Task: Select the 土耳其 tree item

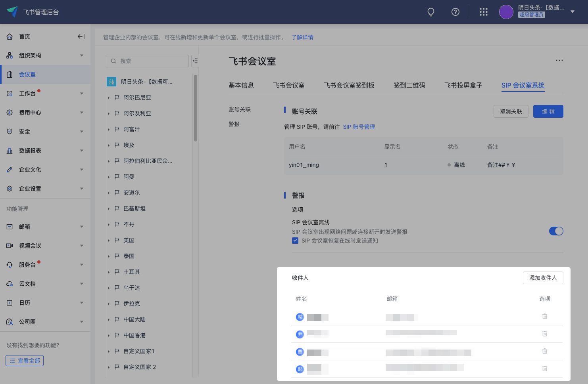Action: click(x=132, y=272)
